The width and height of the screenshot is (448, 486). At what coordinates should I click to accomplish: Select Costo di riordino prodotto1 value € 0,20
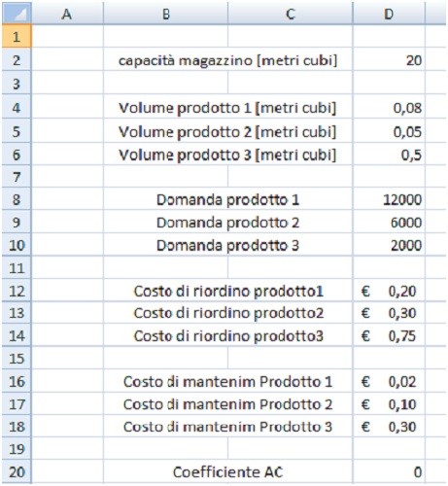pos(389,291)
